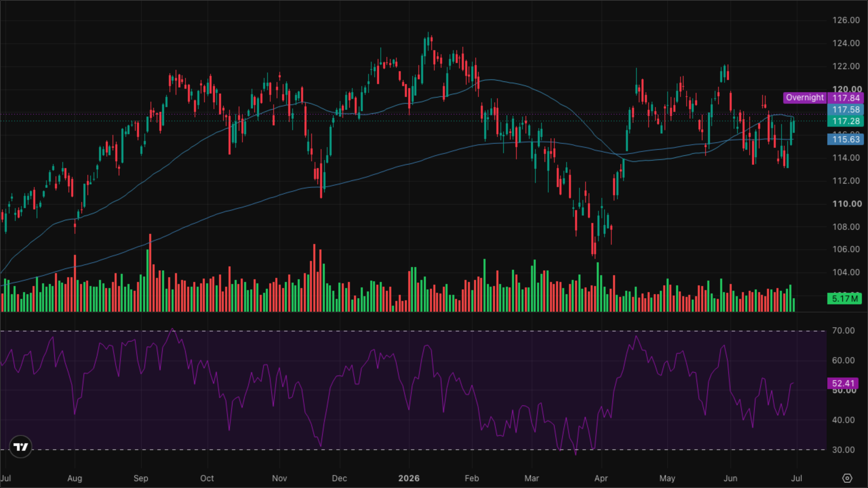Click the green 117.28 last price tag

click(846, 121)
